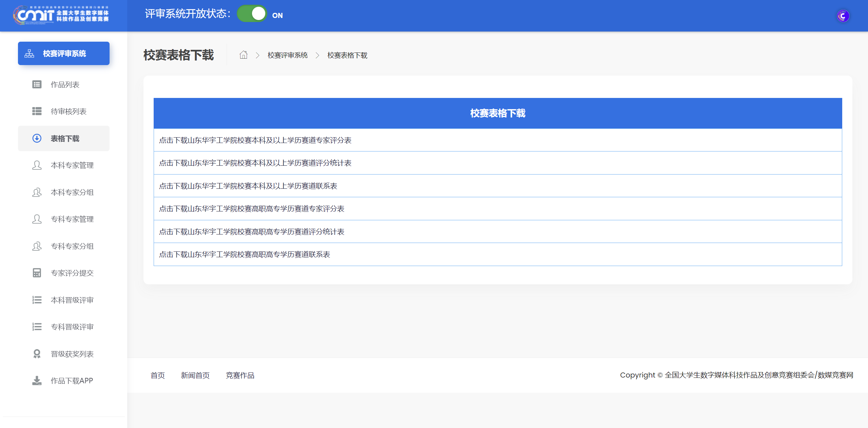Open 作品列表 in the sidebar
Screen dimensions: 868x428
[x=64, y=84]
